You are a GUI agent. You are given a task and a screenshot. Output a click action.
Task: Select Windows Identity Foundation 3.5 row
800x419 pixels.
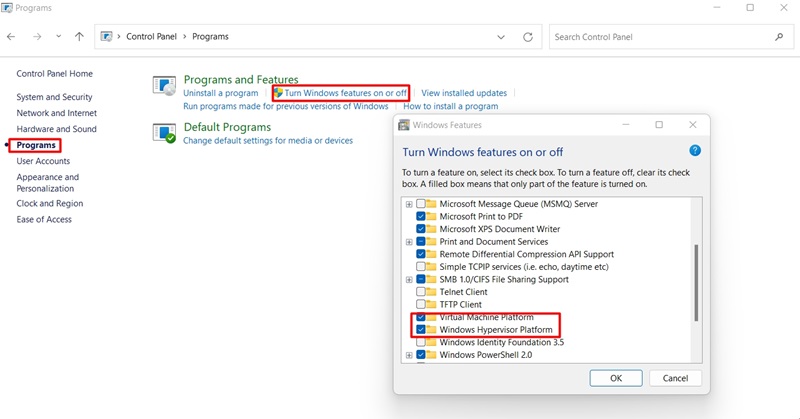pos(502,342)
